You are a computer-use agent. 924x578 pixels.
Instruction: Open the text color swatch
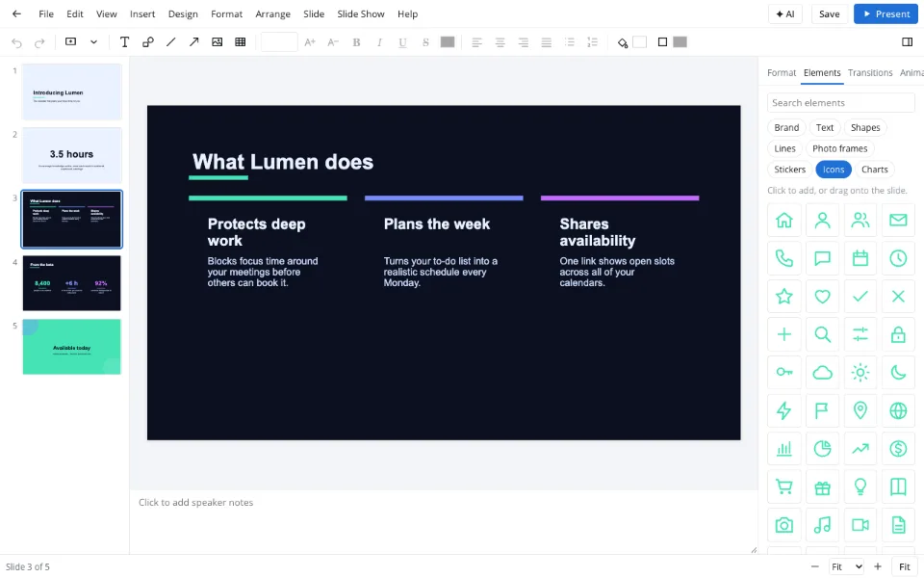(448, 41)
